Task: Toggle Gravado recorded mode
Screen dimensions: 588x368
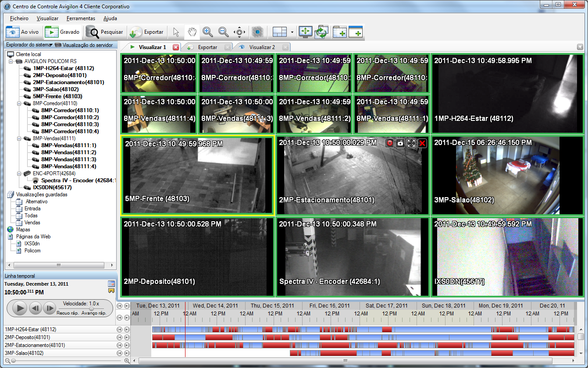Action: point(63,32)
